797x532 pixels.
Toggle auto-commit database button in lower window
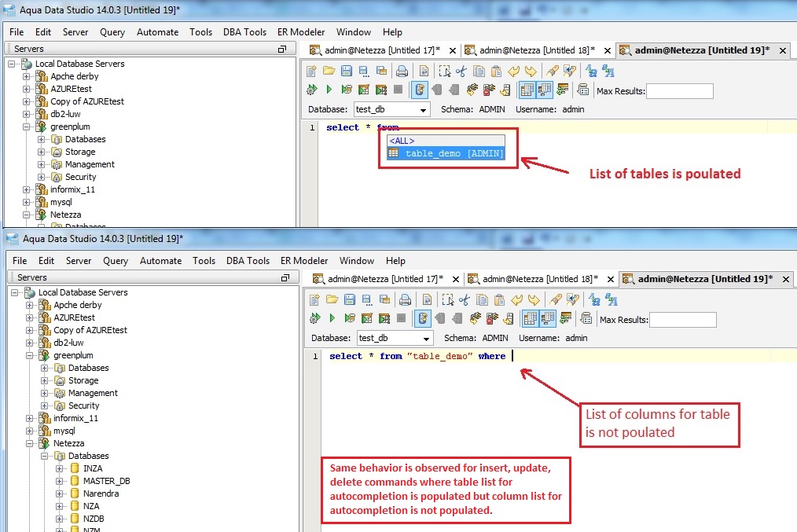click(422, 318)
